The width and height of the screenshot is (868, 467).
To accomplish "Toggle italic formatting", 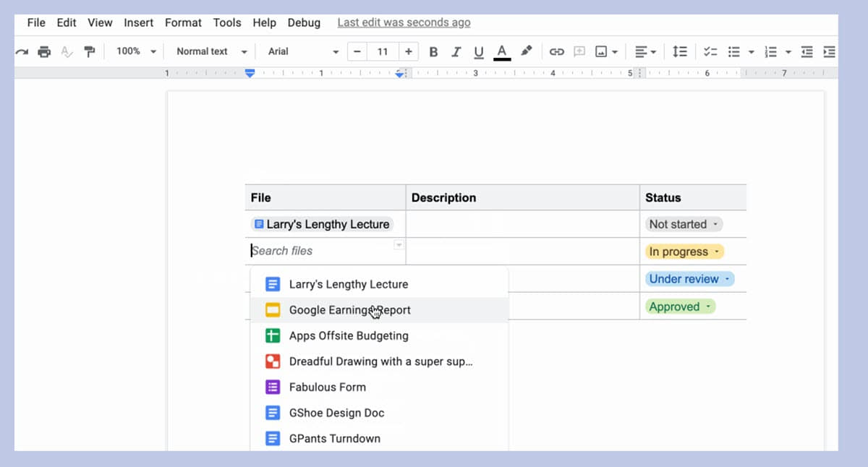I will coord(456,51).
